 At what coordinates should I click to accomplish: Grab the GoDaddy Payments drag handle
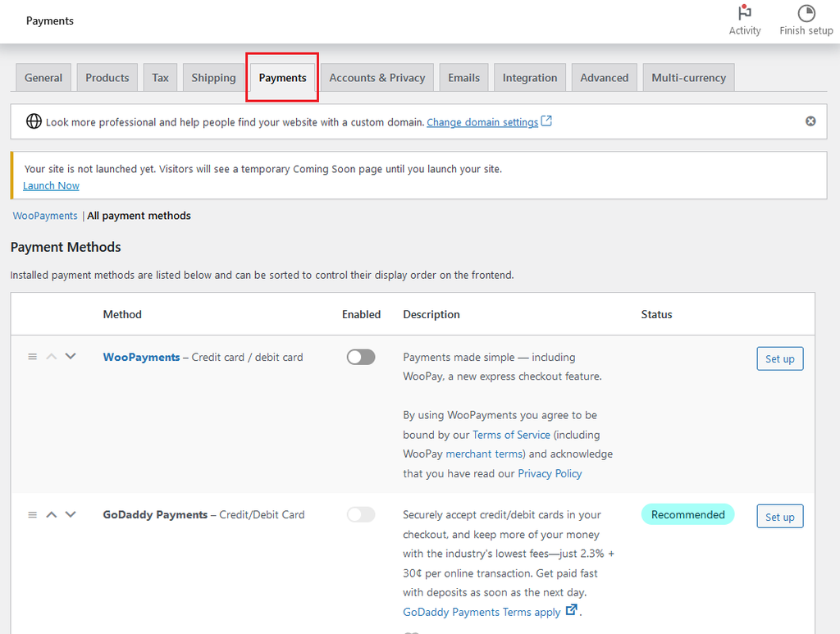33,514
